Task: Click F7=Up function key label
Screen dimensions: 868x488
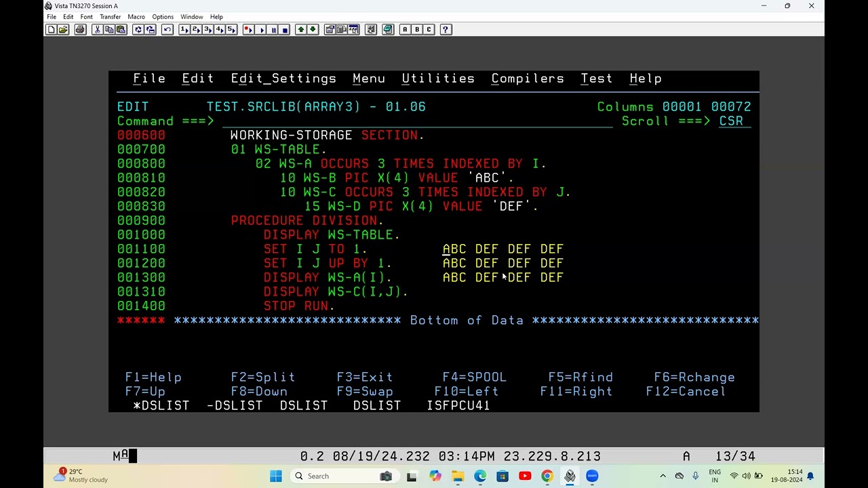Action: tap(145, 392)
